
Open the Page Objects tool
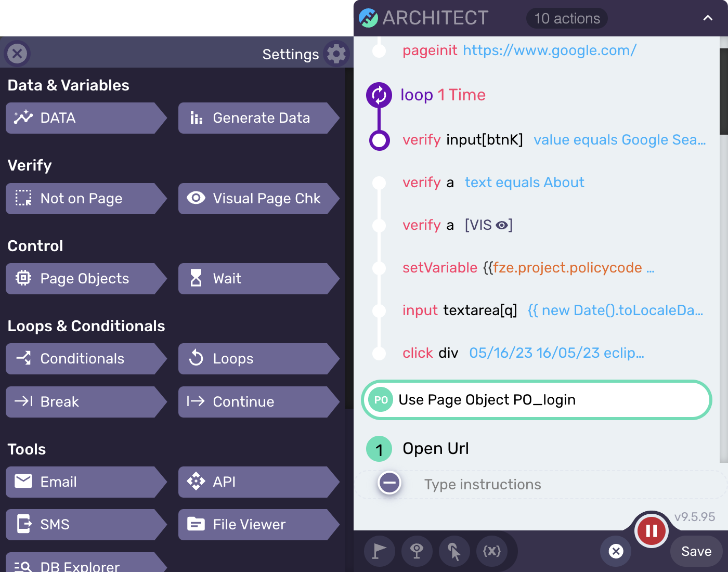point(85,279)
